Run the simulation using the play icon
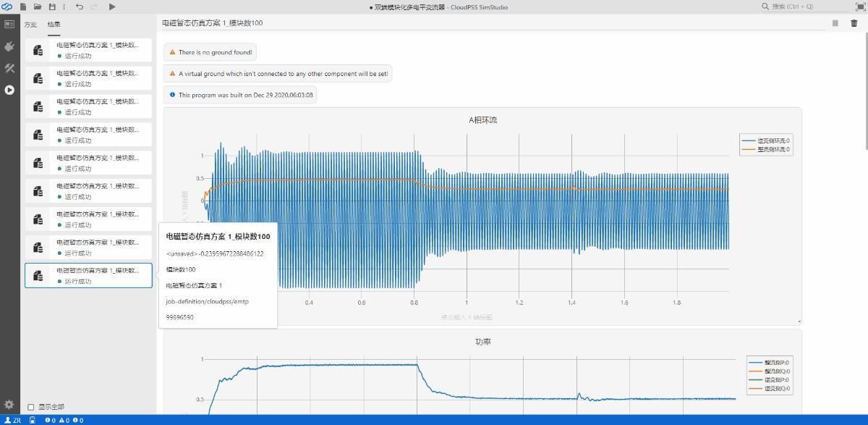 [112, 7]
